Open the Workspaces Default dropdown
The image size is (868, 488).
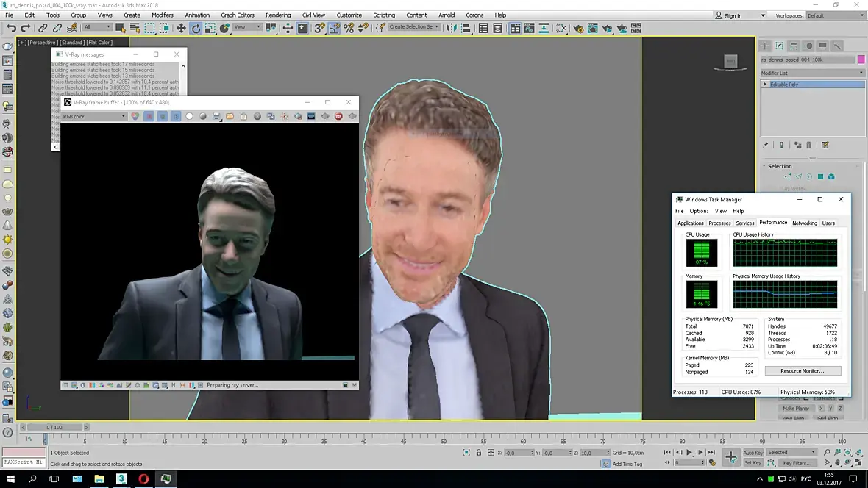834,15
